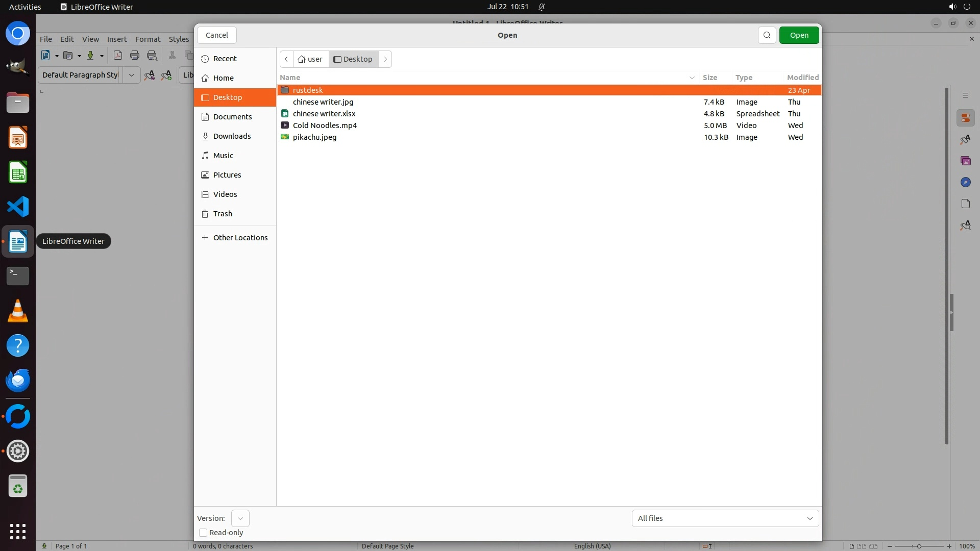This screenshot has height=551, width=980.
Task: Open the sidebar Gallery icon
Action: (x=965, y=161)
